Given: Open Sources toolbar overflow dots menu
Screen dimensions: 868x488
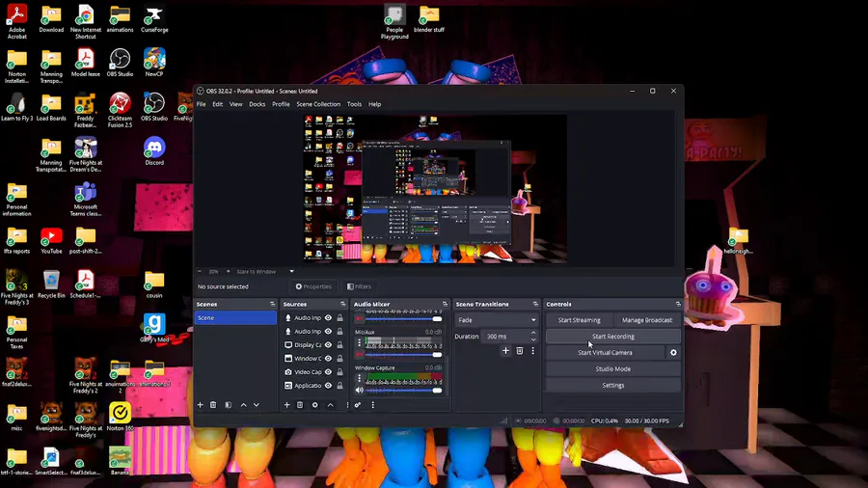Looking at the screenshot, I should tap(347, 405).
